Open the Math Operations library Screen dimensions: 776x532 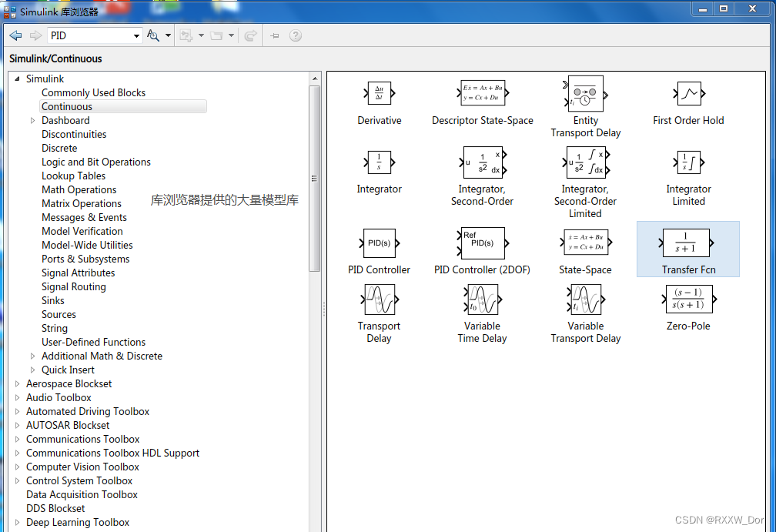(x=79, y=189)
